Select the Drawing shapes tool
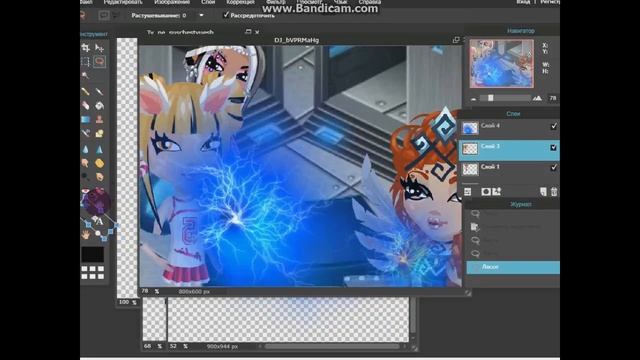 coord(99,133)
